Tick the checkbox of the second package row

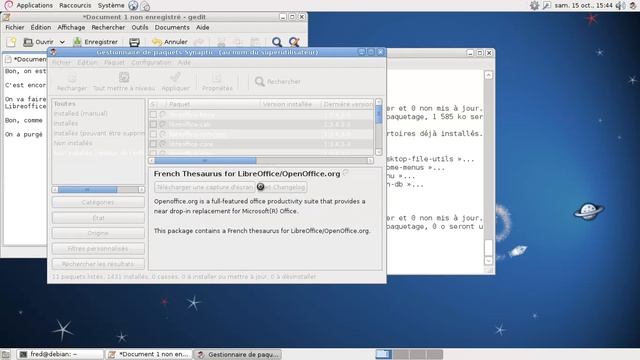[153, 124]
